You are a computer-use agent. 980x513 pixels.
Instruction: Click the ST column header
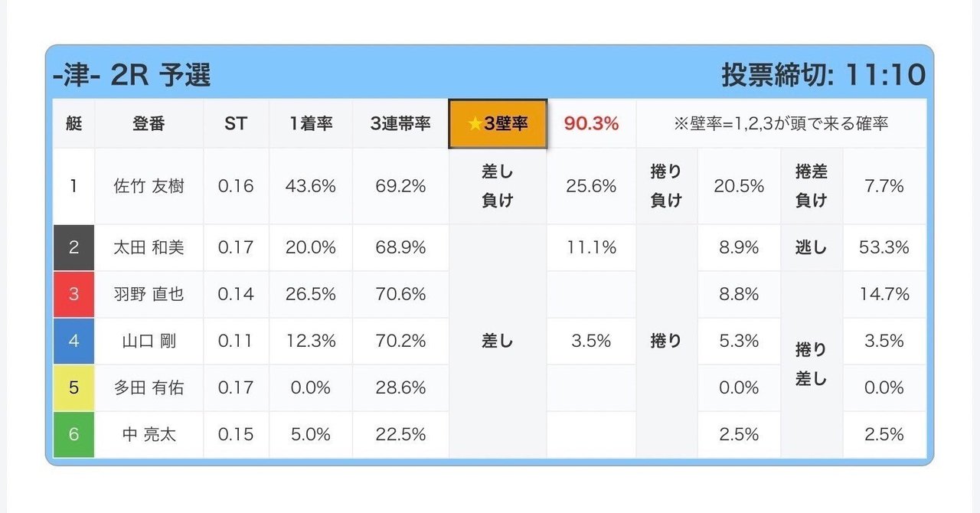coord(236,123)
